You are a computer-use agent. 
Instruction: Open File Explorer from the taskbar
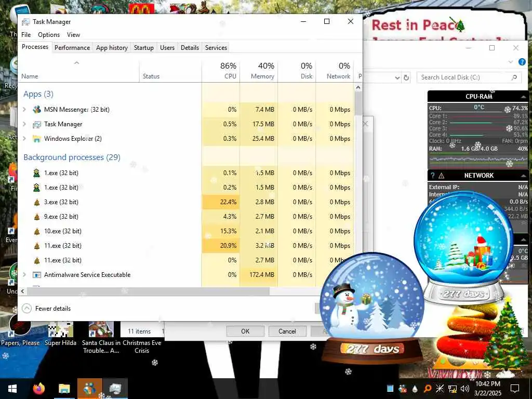coord(64,389)
